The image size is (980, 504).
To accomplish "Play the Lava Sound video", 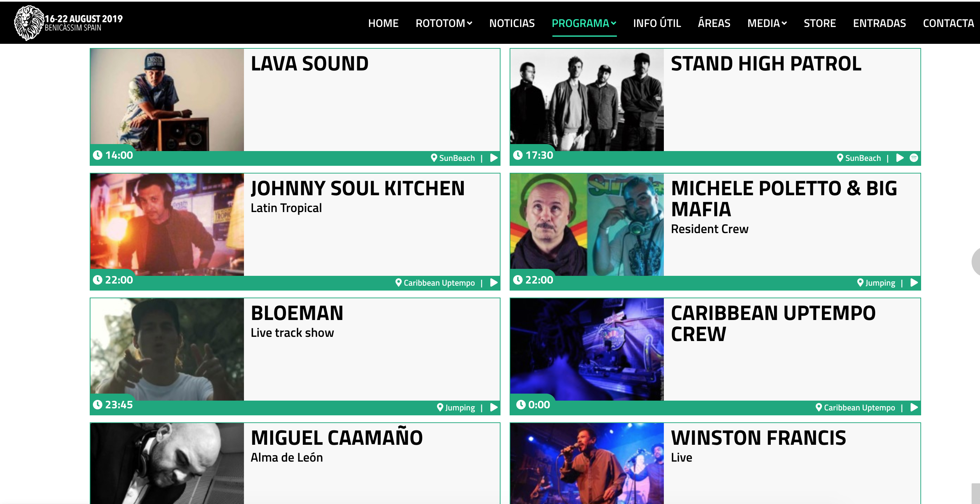I will pos(494,158).
